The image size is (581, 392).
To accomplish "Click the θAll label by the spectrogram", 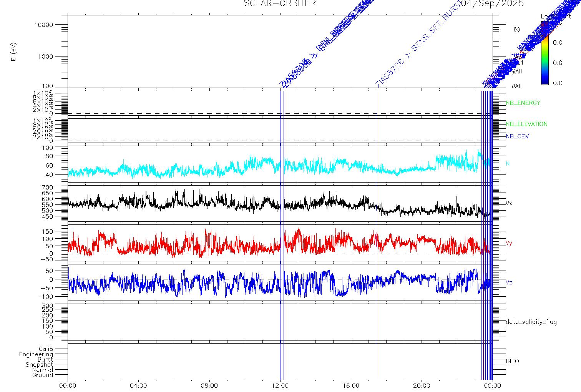I will (516, 86).
